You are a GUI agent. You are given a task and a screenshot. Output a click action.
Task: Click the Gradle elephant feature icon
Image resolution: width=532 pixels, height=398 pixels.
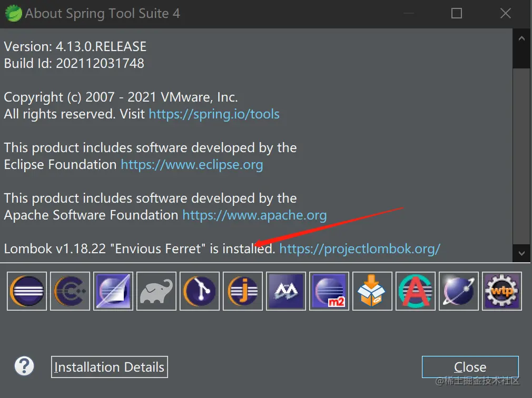156,291
